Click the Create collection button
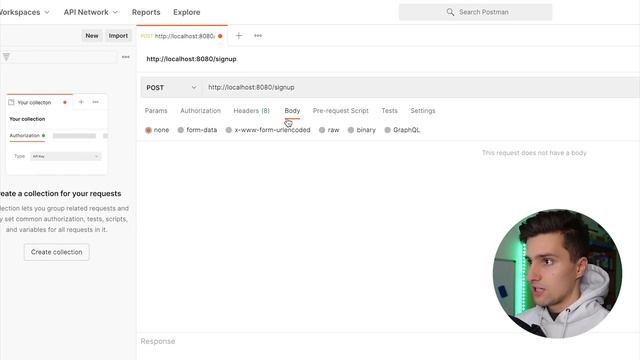This screenshot has width=640, height=360. pyautogui.click(x=56, y=252)
